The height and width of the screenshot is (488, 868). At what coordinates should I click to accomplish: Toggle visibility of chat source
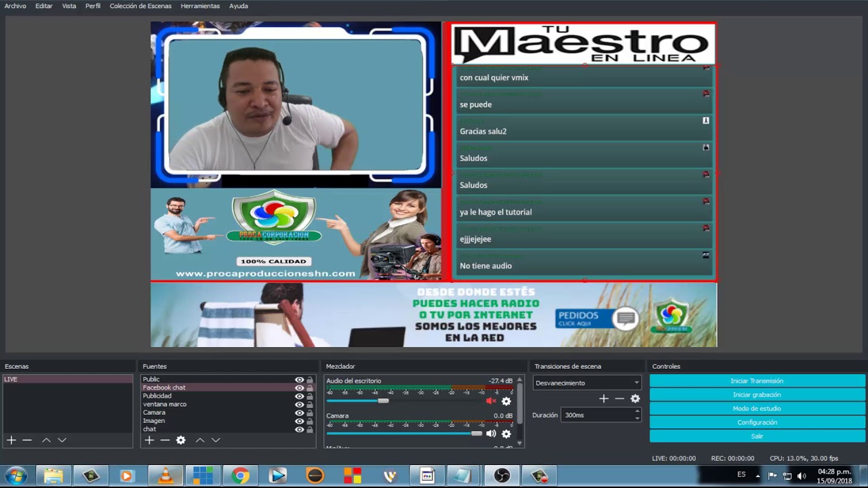pos(299,429)
